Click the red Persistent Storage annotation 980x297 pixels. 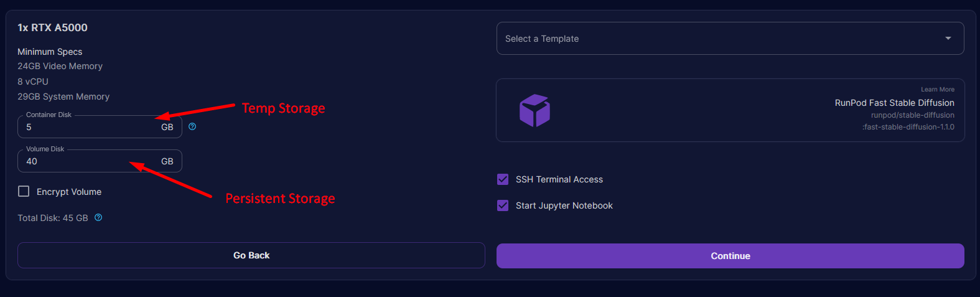[x=280, y=199]
